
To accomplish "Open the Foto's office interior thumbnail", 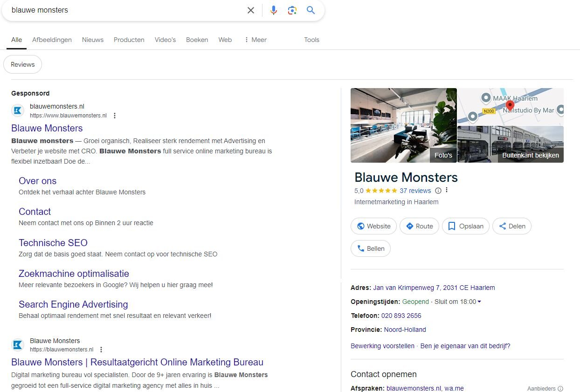I will tap(403, 125).
